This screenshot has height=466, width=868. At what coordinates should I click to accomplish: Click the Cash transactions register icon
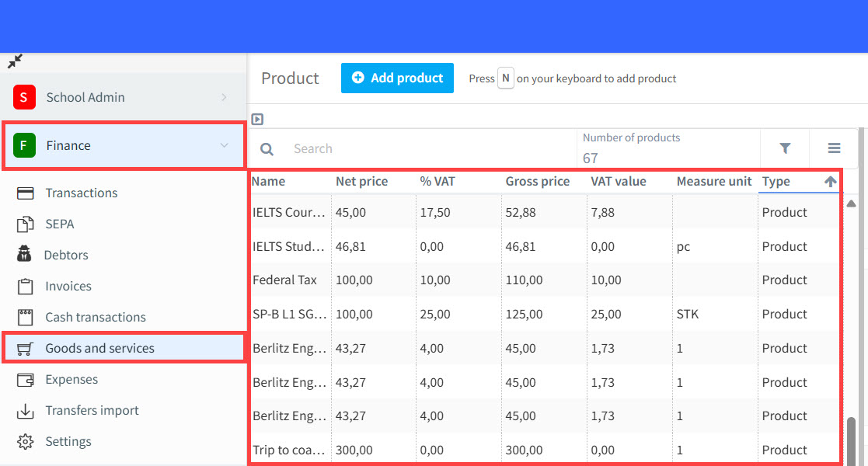point(26,317)
